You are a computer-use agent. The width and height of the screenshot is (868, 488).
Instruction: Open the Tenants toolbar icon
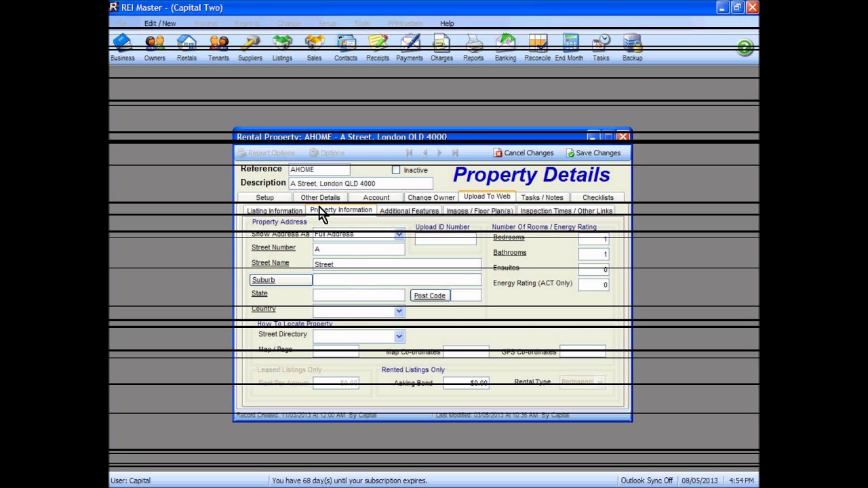(x=218, y=48)
